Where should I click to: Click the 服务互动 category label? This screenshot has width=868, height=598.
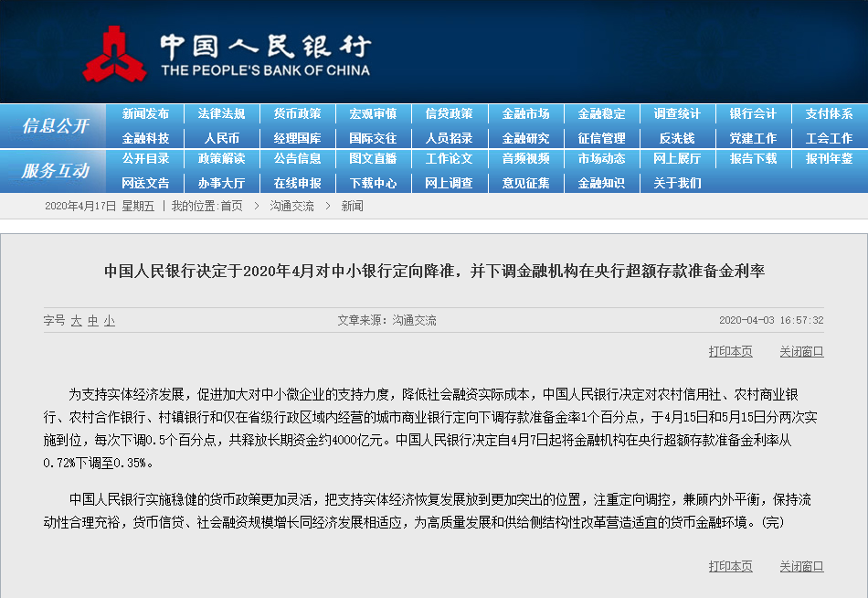pyautogui.click(x=56, y=171)
